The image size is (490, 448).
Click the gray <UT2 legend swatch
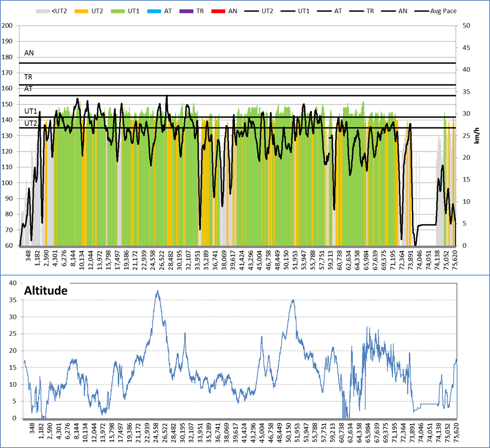point(43,11)
